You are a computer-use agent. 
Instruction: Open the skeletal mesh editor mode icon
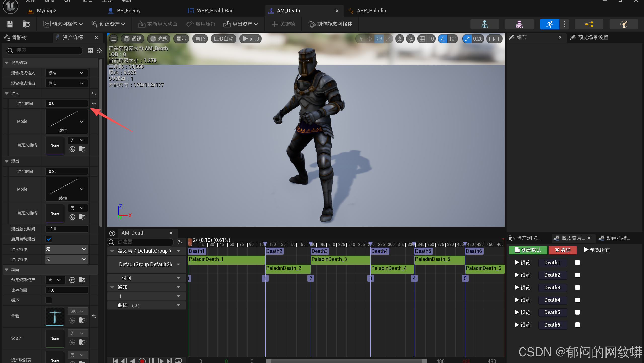[519, 24]
